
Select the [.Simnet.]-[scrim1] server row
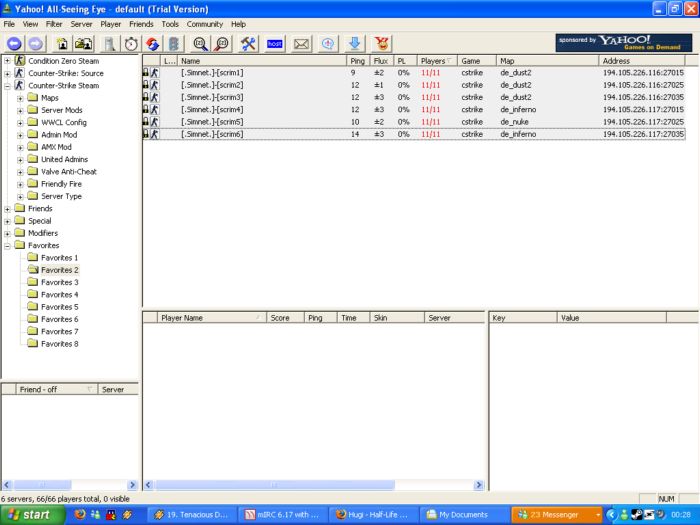(x=414, y=72)
